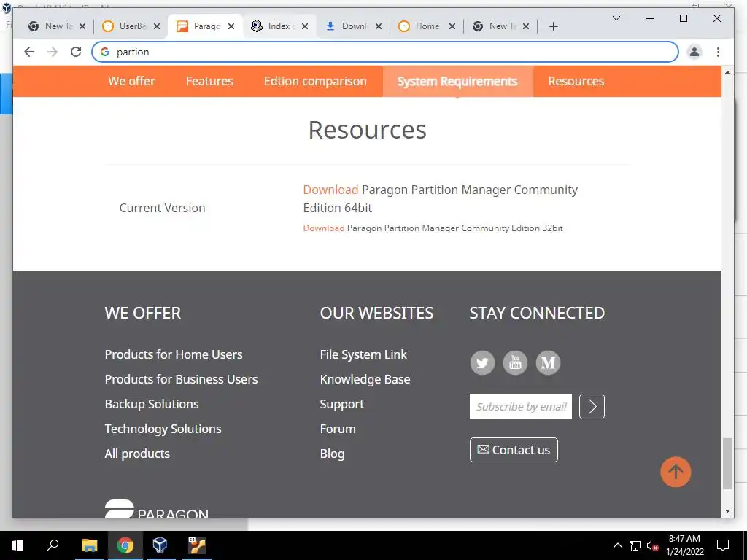Image resolution: width=747 pixels, height=560 pixels.
Task: Open the Forum link
Action: 338,429
